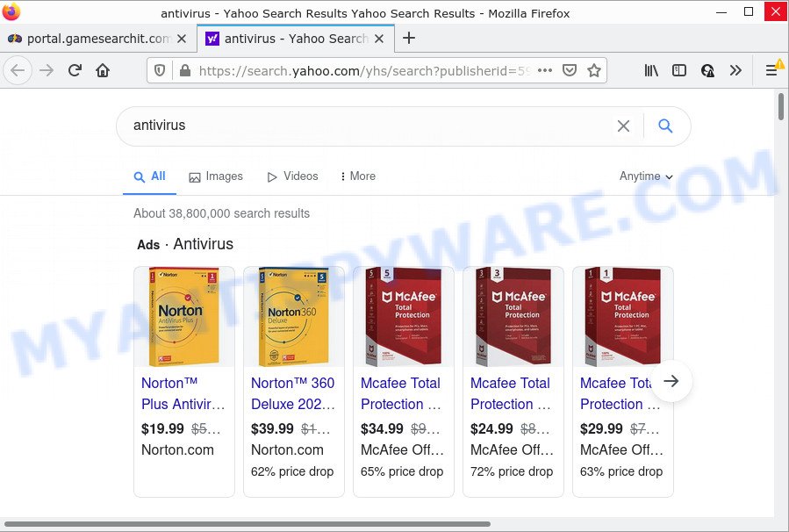This screenshot has height=532, width=789.
Task: Open the Firefox home page
Action: [103, 70]
